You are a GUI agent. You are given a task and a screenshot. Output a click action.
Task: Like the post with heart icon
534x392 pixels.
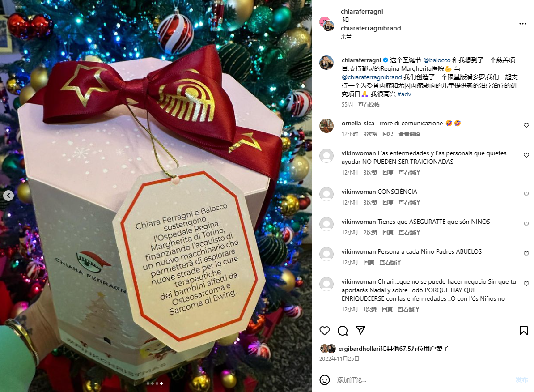[325, 331]
